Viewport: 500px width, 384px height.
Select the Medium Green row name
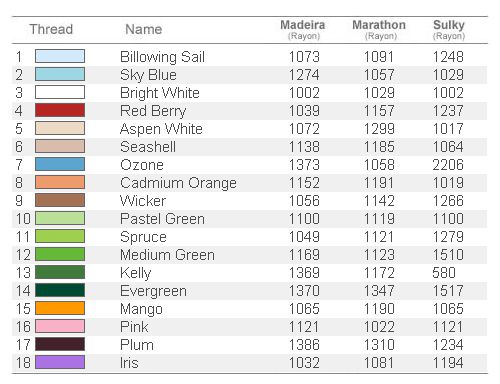click(167, 255)
